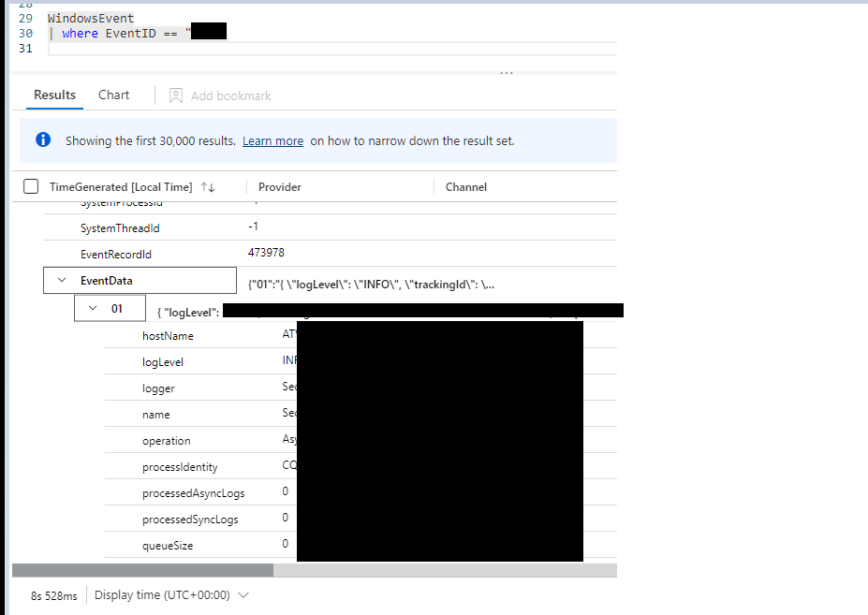Click the Provider column header
868x615 pixels.
(278, 186)
